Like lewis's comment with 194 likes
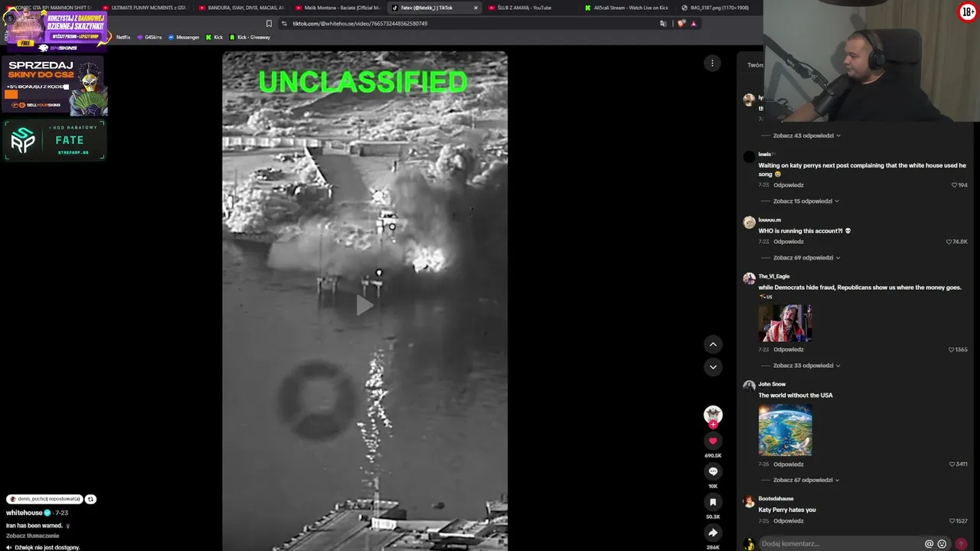980x551 pixels. [x=954, y=185]
